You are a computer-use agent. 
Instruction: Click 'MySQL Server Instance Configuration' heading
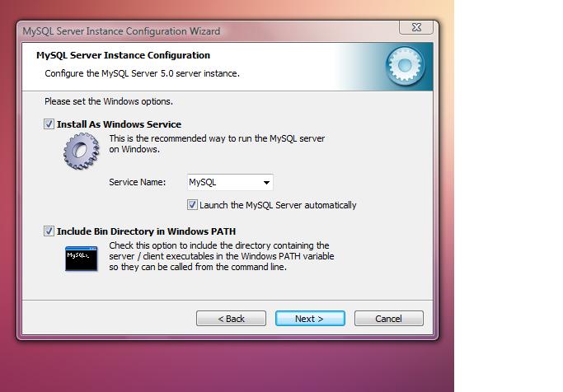click(x=123, y=55)
